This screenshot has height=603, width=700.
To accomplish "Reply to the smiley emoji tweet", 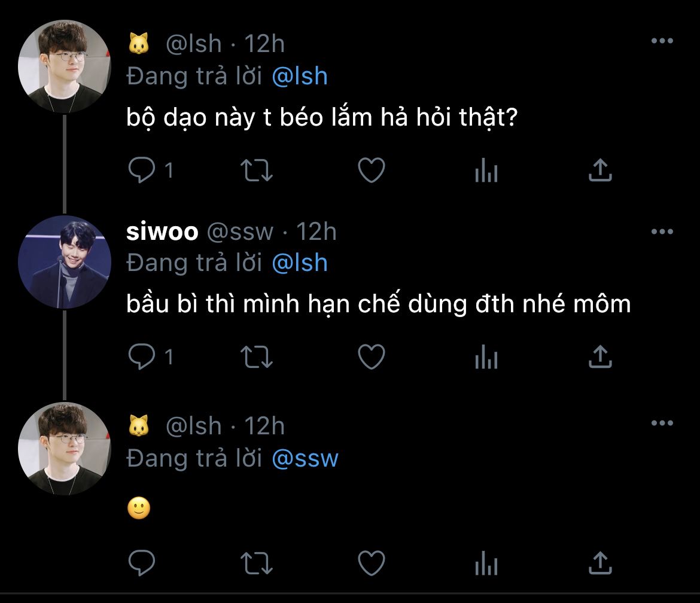I will point(142,562).
